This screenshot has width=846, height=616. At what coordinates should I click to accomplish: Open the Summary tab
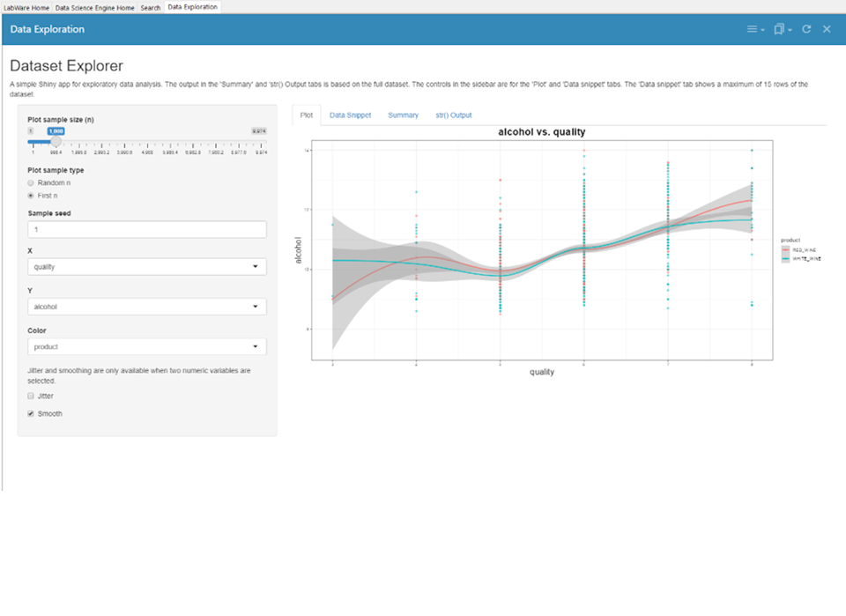404,115
